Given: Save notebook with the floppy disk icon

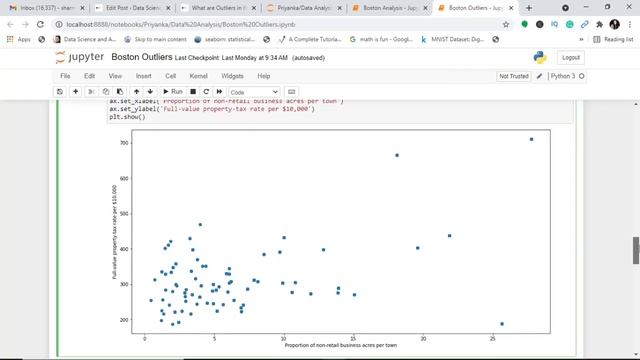Looking at the screenshot, I should 60,92.
